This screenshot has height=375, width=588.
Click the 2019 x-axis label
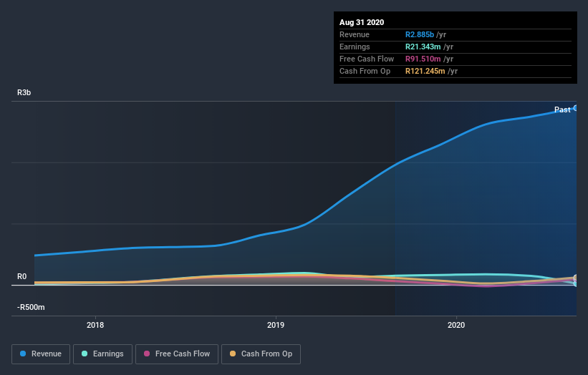point(276,325)
